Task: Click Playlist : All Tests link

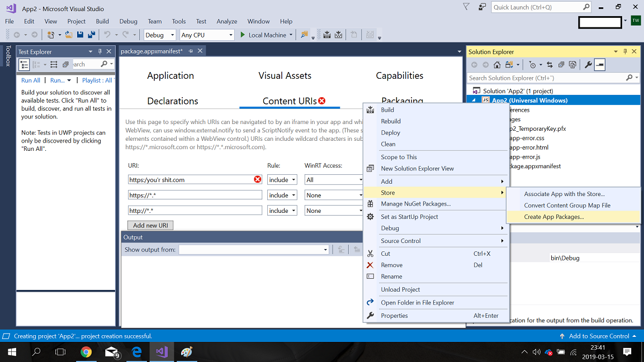Action: [97, 80]
